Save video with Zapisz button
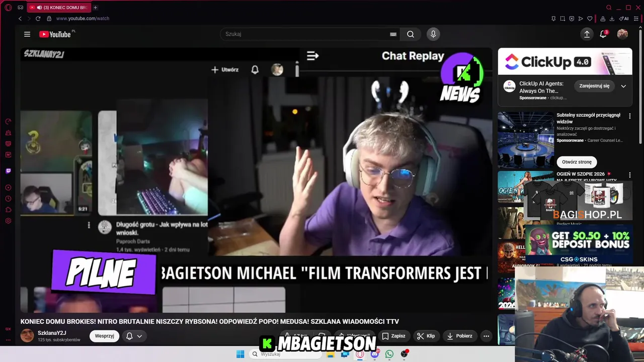The width and height of the screenshot is (644, 362). pos(393,336)
